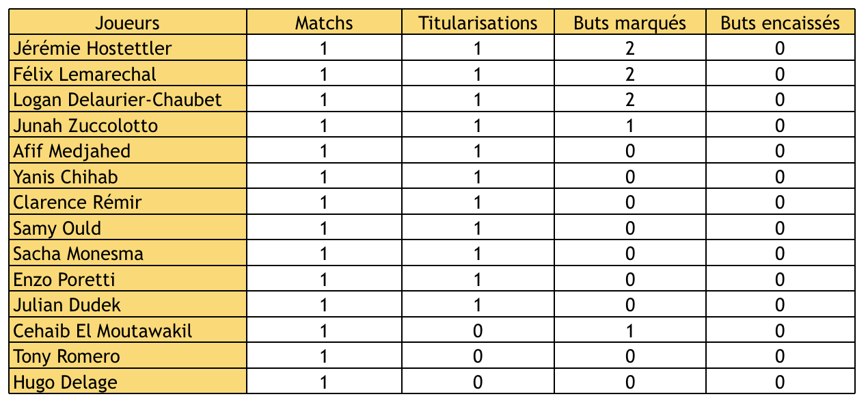Click the Titularisations header cell
This screenshot has height=401, width=868.
pos(478,23)
